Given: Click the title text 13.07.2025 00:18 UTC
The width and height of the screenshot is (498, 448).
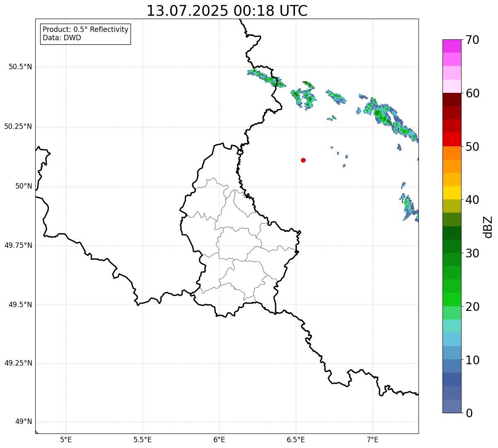Looking at the screenshot, I should coord(227,11).
